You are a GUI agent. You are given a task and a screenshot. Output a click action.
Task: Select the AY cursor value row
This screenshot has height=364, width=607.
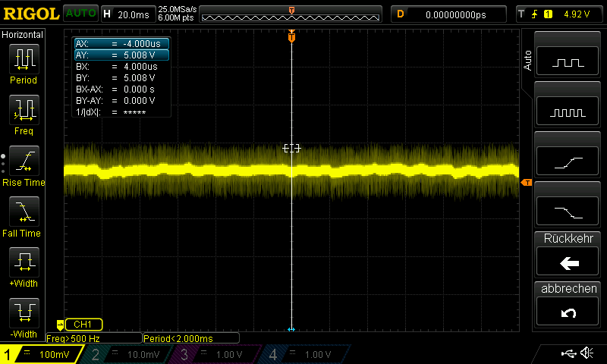click(121, 55)
